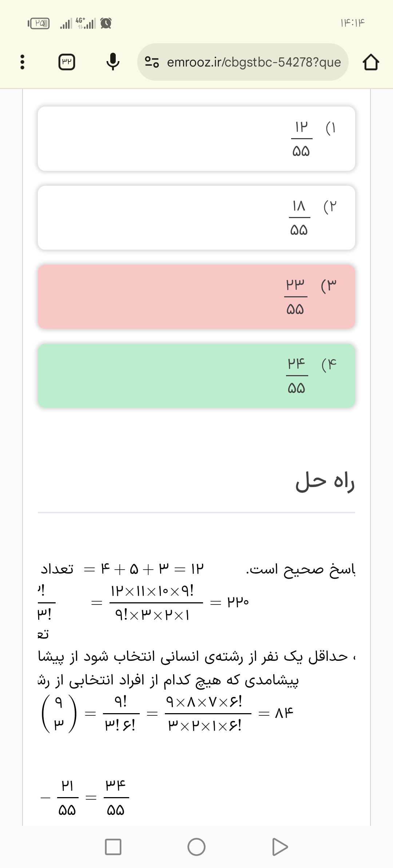393x868 pixels.
Task: Tap the alarm clock status icon
Action: [x=106, y=24]
